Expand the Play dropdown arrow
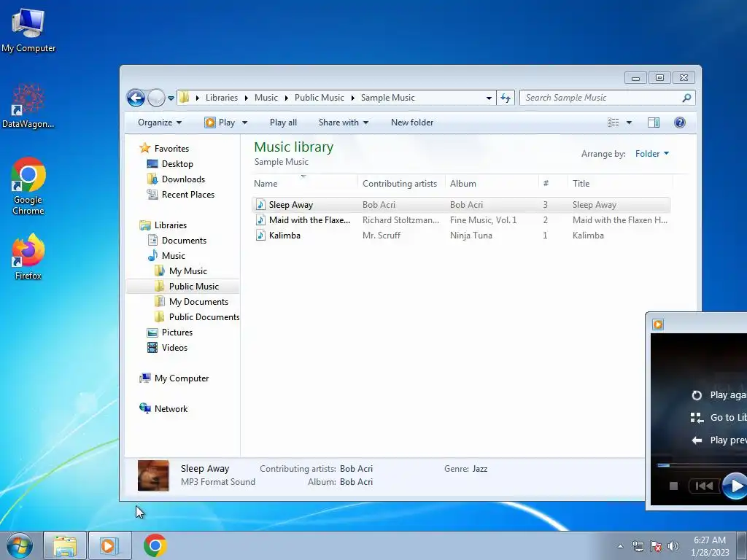This screenshot has height=560, width=747. (245, 122)
